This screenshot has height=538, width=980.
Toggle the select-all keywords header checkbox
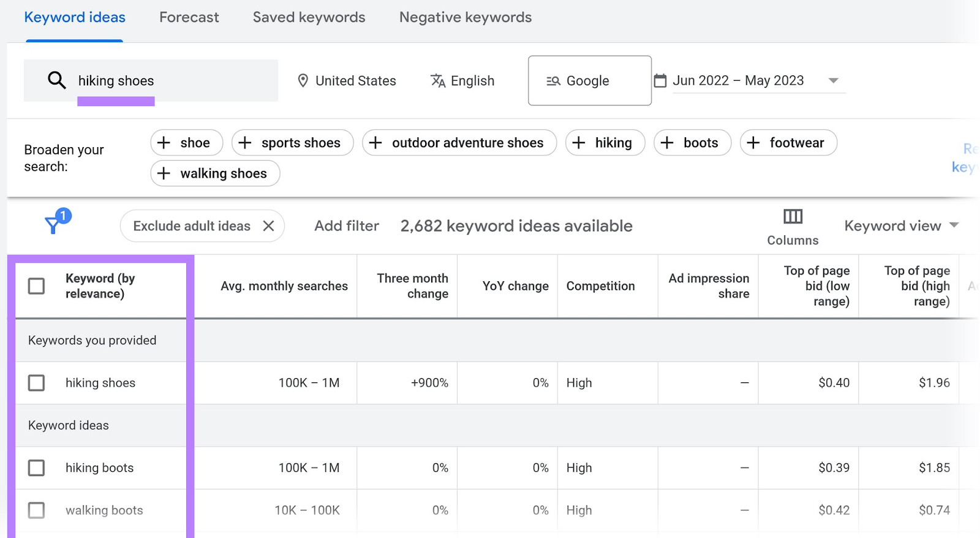point(37,286)
